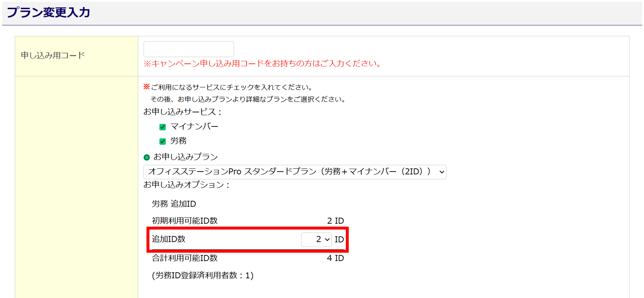The width and height of the screenshot is (644, 298).
Task: Click the 申し込み用コード row label
Action: click(x=53, y=56)
